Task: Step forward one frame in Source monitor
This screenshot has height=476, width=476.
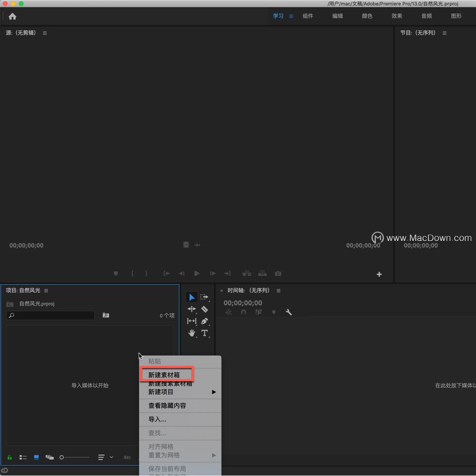Action: pyautogui.click(x=213, y=274)
